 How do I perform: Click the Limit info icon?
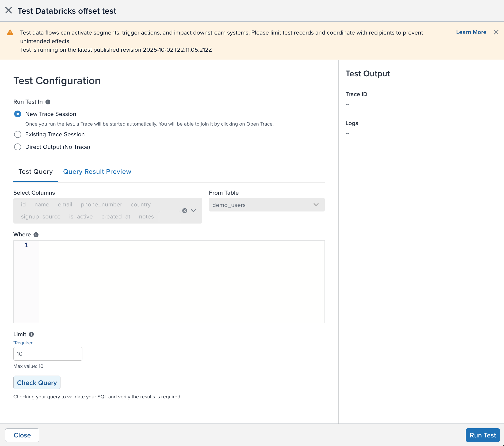31,334
